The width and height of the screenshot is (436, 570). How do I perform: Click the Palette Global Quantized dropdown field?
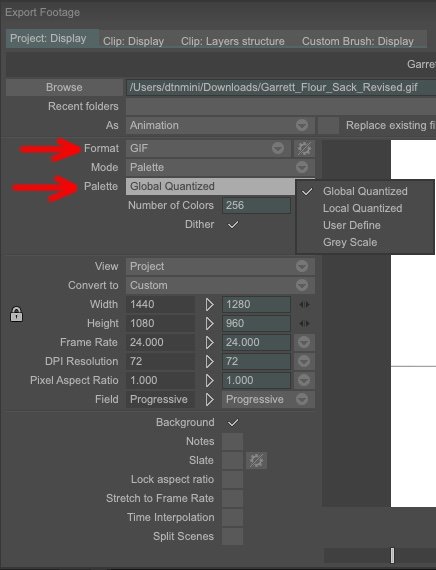coord(211,186)
